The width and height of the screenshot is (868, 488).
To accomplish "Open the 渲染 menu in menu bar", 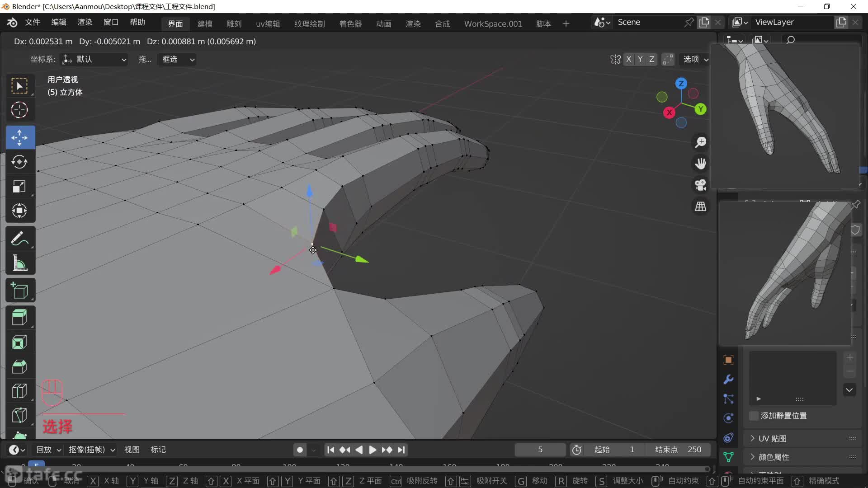I will [x=85, y=22].
